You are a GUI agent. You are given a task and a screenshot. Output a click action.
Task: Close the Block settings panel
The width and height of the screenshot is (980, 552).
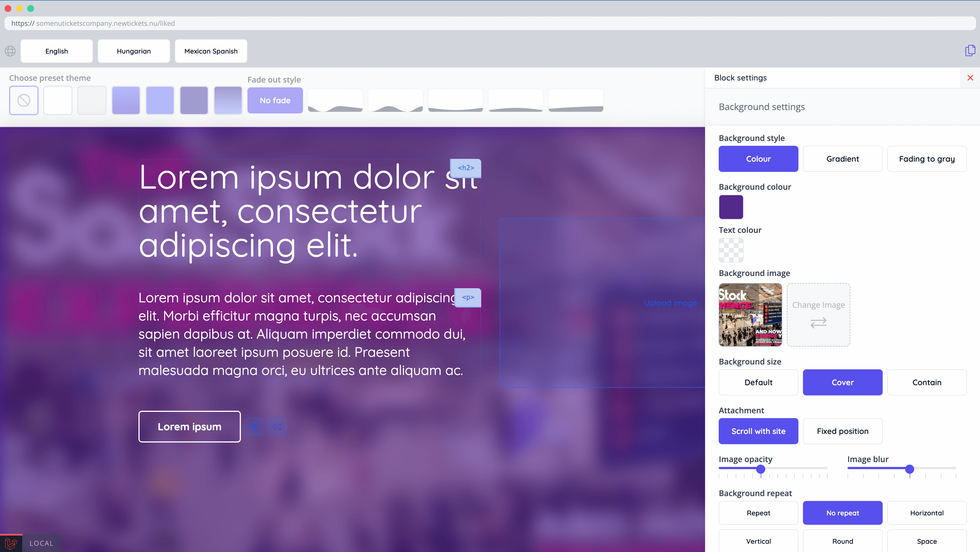970,78
